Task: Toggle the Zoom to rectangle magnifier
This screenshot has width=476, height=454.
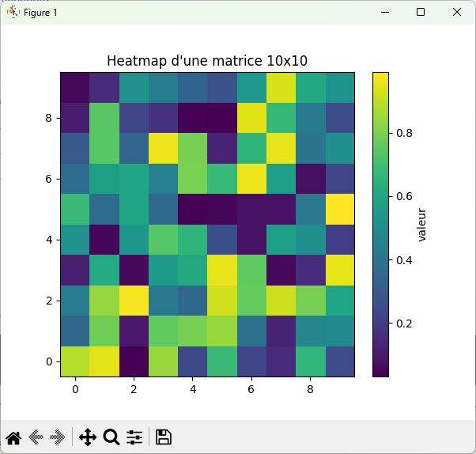Action: tap(111, 437)
